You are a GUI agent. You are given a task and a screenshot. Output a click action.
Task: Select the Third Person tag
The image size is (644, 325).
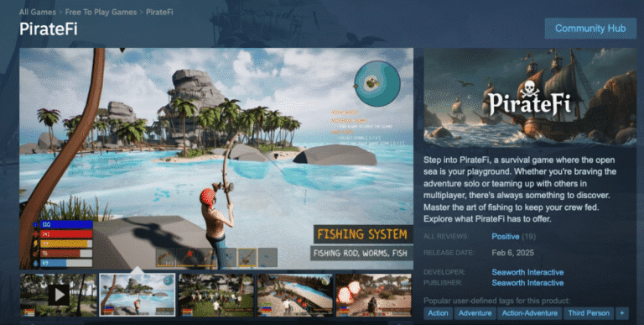pyautogui.click(x=589, y=313)
